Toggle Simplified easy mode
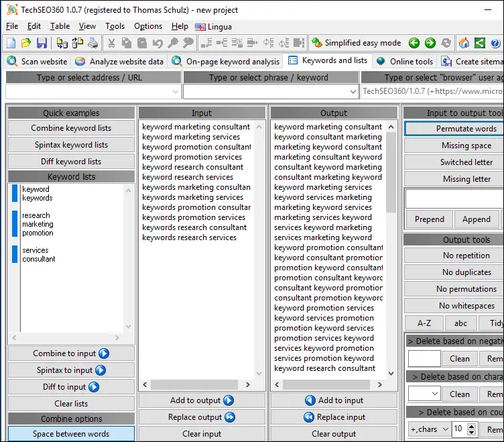This screenshot has width=504, height=442. click(356, 43)
